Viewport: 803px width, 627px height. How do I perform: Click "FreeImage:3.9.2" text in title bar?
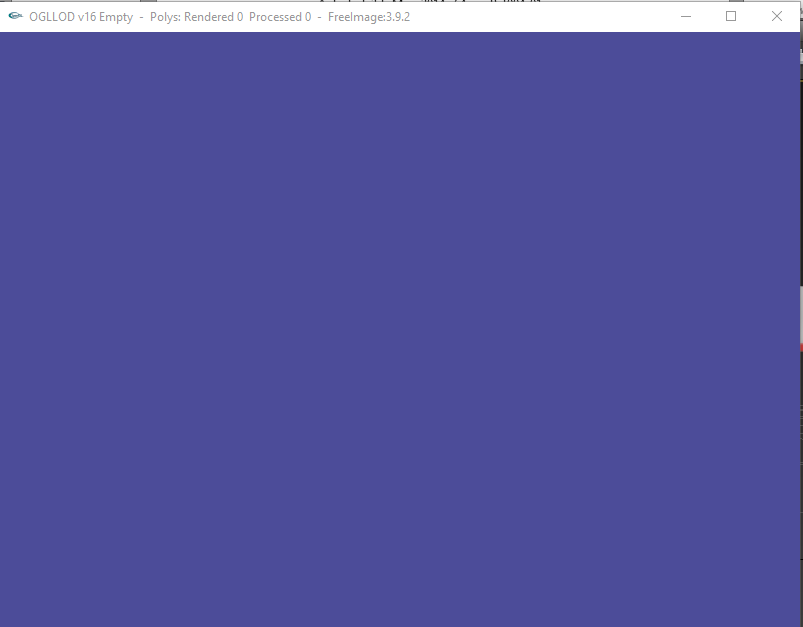click(x=369, y=17)
